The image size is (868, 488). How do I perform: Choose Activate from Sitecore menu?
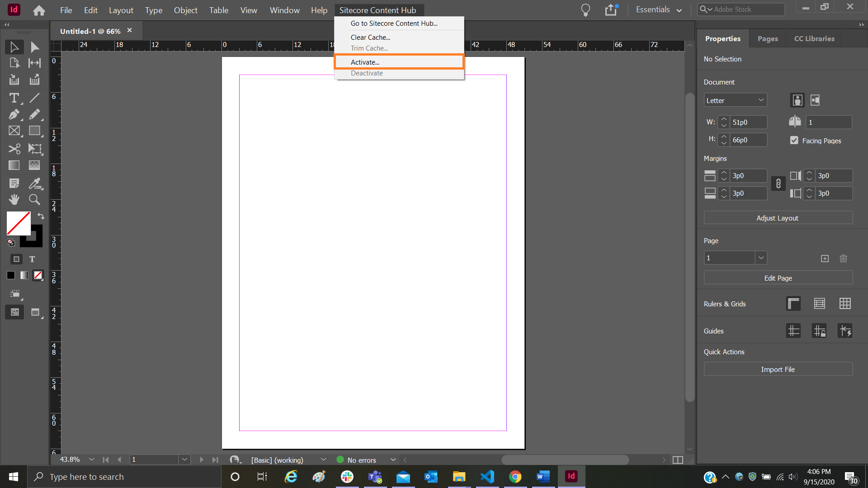[x=399, y=62]
